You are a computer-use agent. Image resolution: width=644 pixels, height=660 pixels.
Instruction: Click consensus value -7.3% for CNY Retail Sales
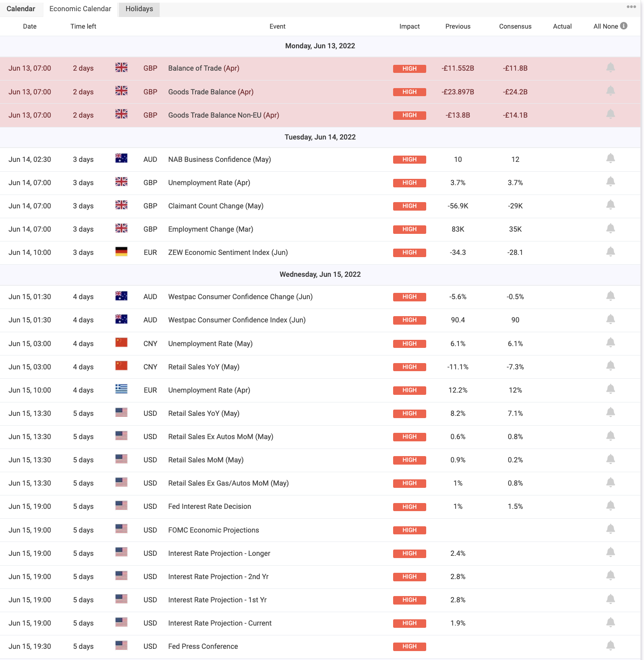pyautogui.click(x=515, y=367)
